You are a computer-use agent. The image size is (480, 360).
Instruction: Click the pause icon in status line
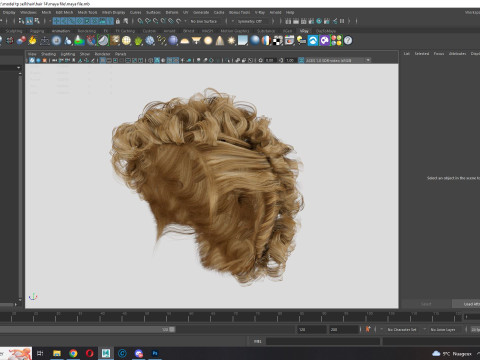click(x=342, y=21)
